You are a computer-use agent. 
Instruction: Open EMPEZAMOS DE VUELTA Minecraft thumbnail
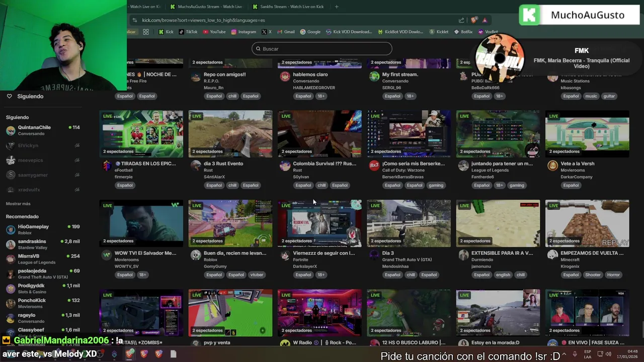(587, 223)
